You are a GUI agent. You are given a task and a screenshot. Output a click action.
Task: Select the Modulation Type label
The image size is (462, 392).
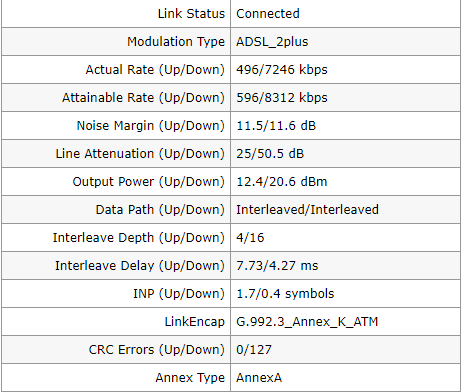click(x=176, y=42)
